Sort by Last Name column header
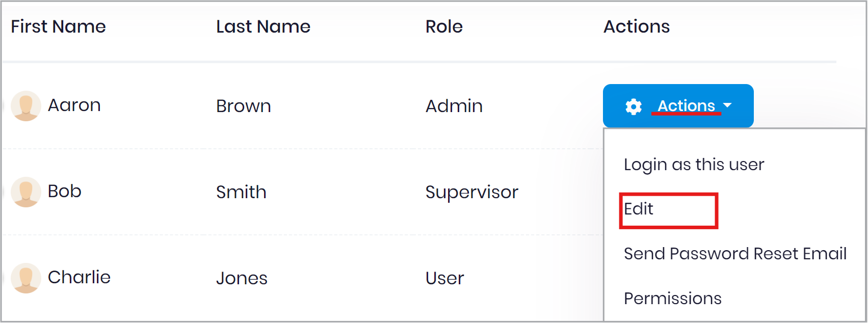 click(264, 26)
